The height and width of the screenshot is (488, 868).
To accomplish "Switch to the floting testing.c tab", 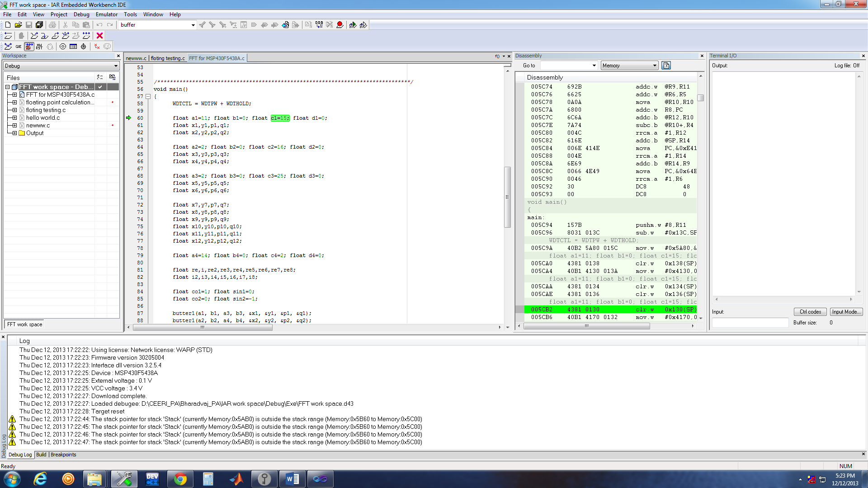I will coord(168,58).
